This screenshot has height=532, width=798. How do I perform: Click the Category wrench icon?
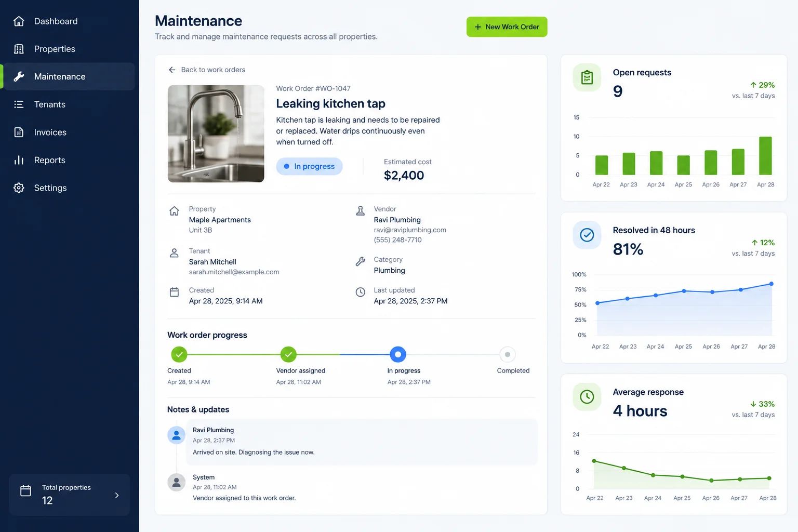(361, 261)
